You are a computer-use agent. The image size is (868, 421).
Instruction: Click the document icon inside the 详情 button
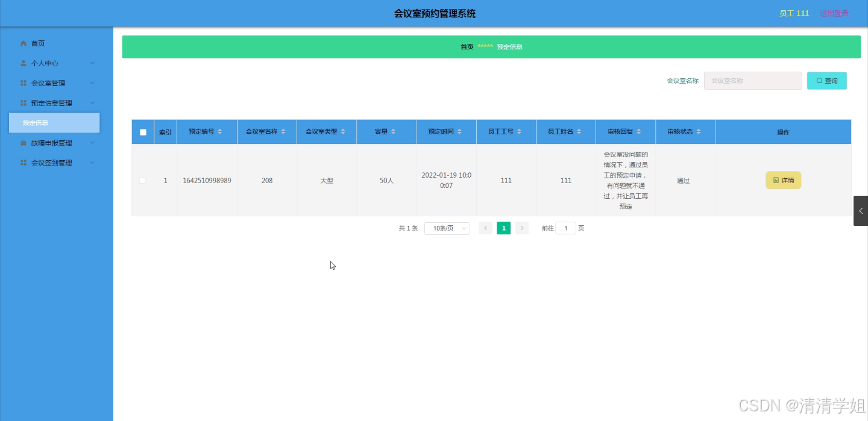coord(775,180)
